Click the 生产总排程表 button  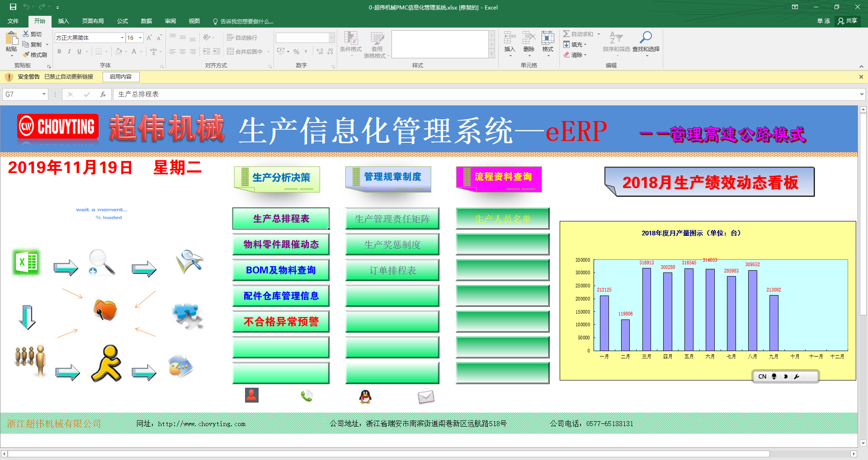(x=281, y=219)
